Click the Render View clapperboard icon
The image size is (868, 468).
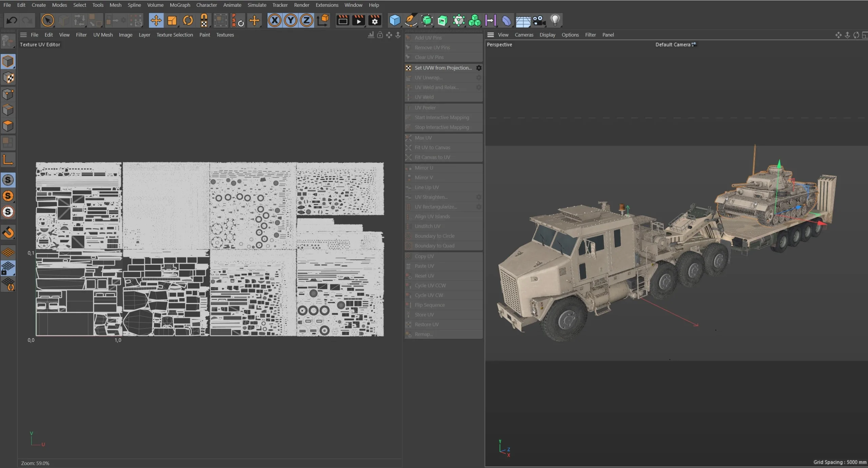[x=342, y=20]
